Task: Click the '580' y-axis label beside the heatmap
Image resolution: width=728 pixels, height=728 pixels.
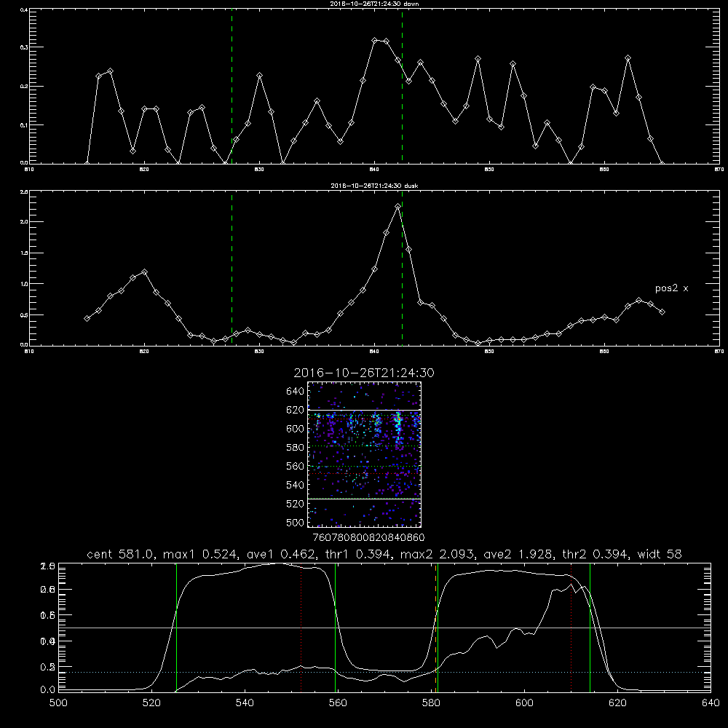Action: point(296,448)
